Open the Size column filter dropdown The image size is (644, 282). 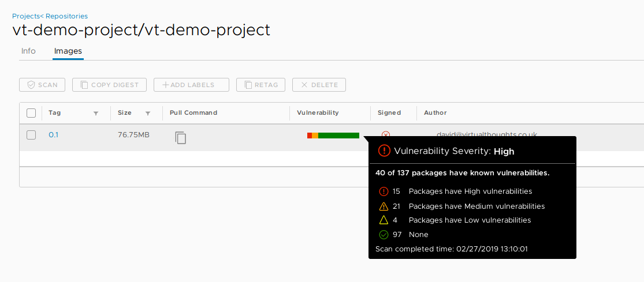(148, 113)
